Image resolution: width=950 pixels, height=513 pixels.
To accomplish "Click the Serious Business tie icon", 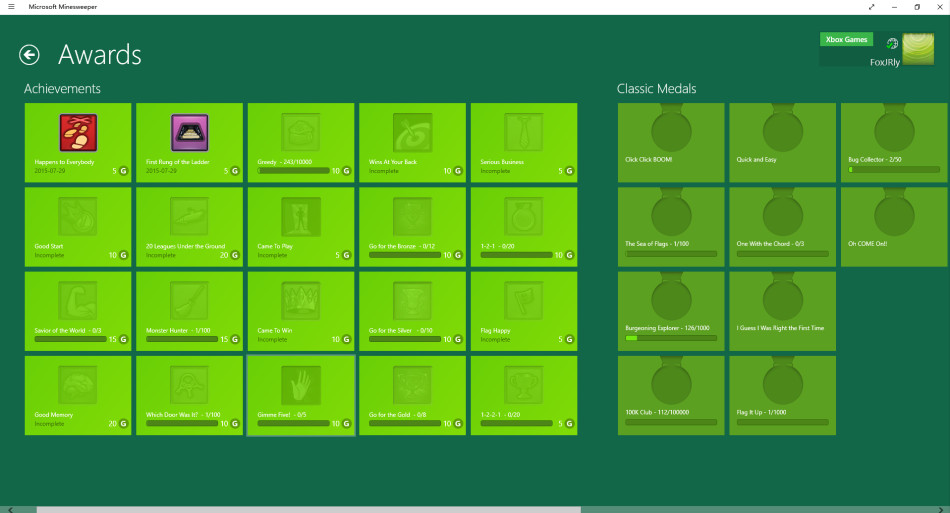I will [524, 132].
